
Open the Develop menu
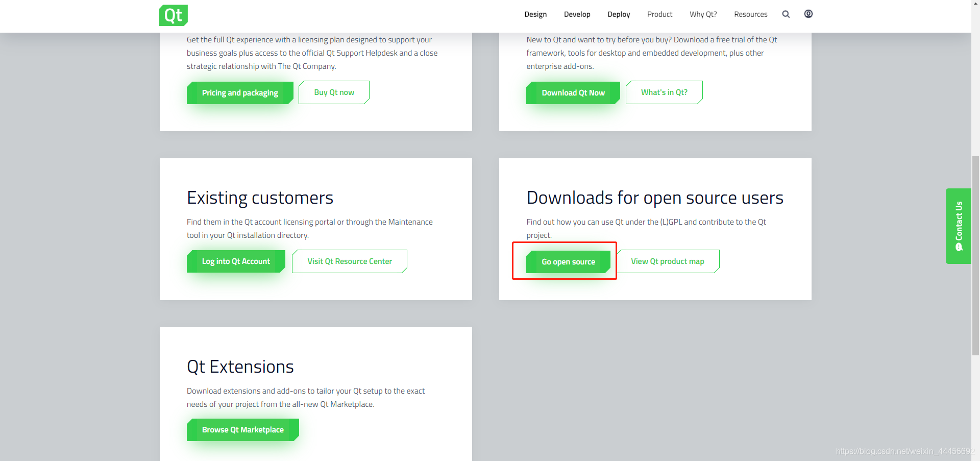[x=577, y=14]
